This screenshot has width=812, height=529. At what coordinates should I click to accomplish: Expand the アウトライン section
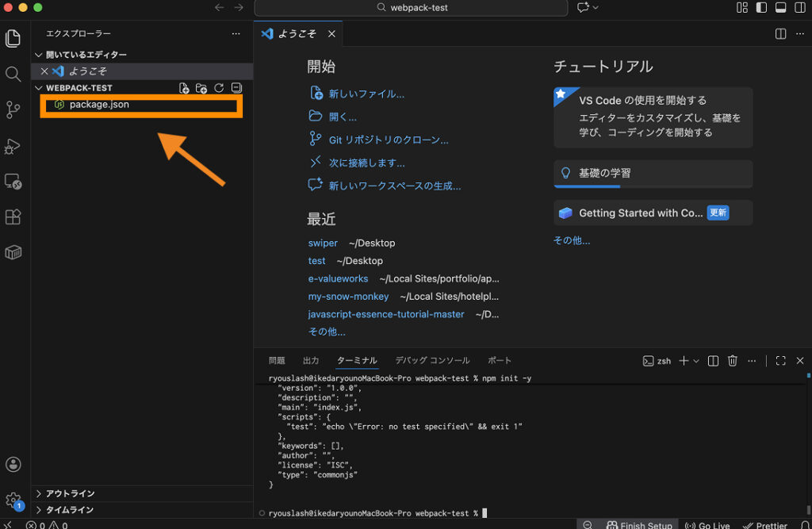click(70, 493)
